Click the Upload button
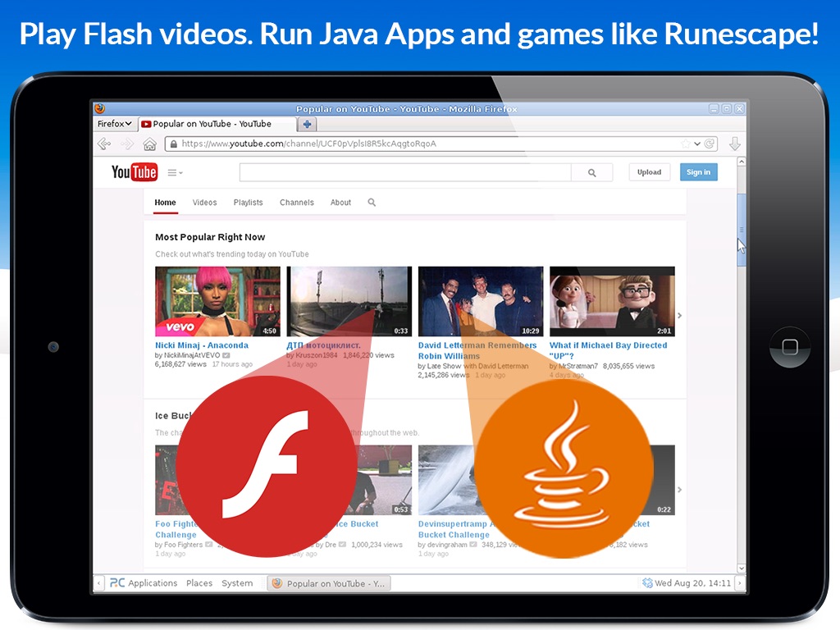Viewport: 840px width, 630px height. coord(650,172)
